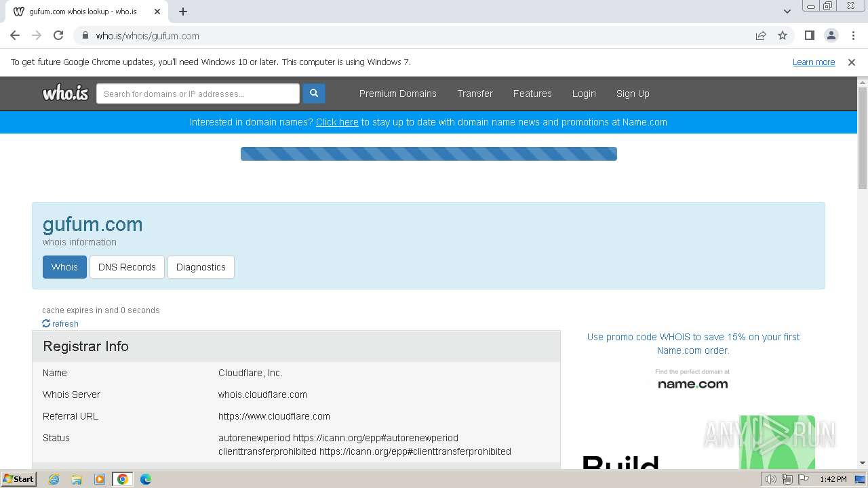
Task: Open the Windows Start menu
Action: pos(19,479)
